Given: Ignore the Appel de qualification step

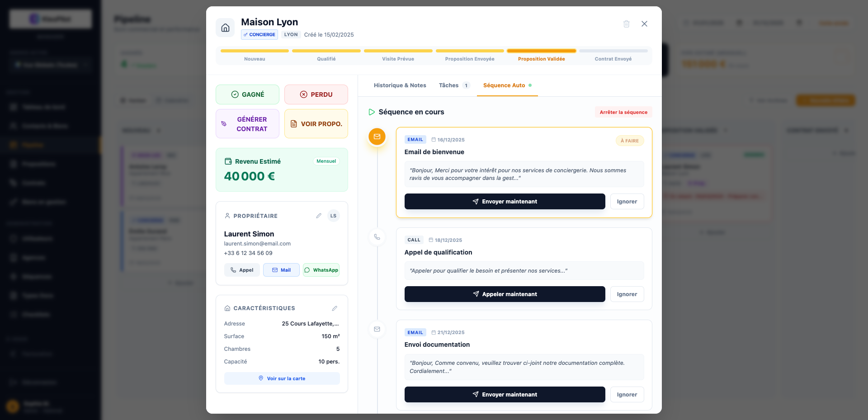Looking at the screenshot, I should click(x=627, y=294).
